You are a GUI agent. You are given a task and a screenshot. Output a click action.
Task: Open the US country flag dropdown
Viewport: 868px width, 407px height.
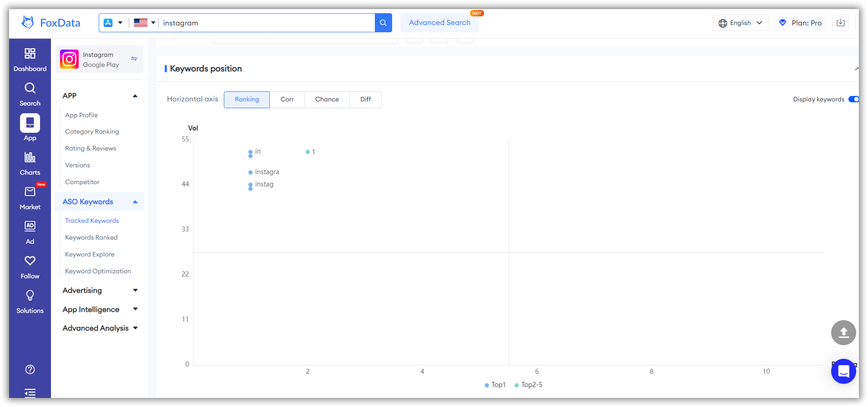tap(145, 23)
